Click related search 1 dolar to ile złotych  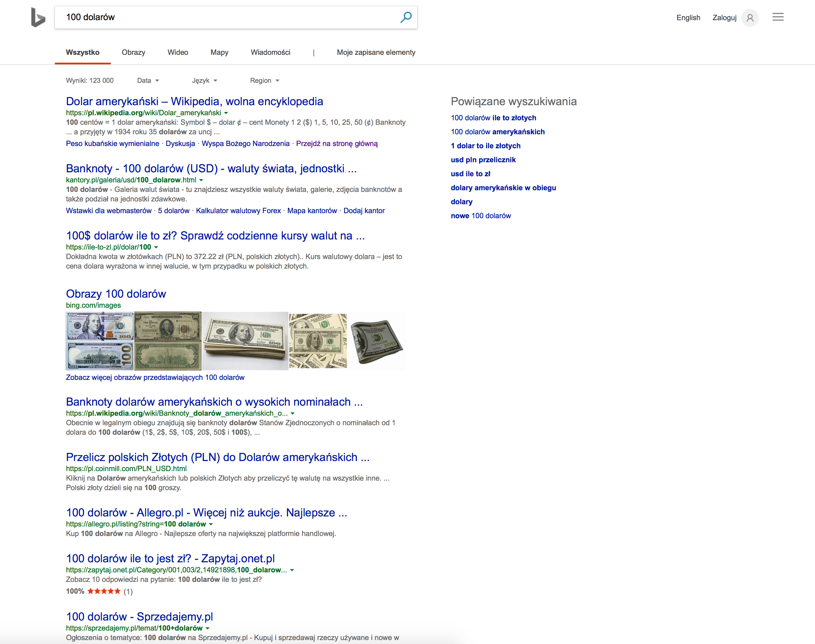pyautogui.click(x=486, y=145)
